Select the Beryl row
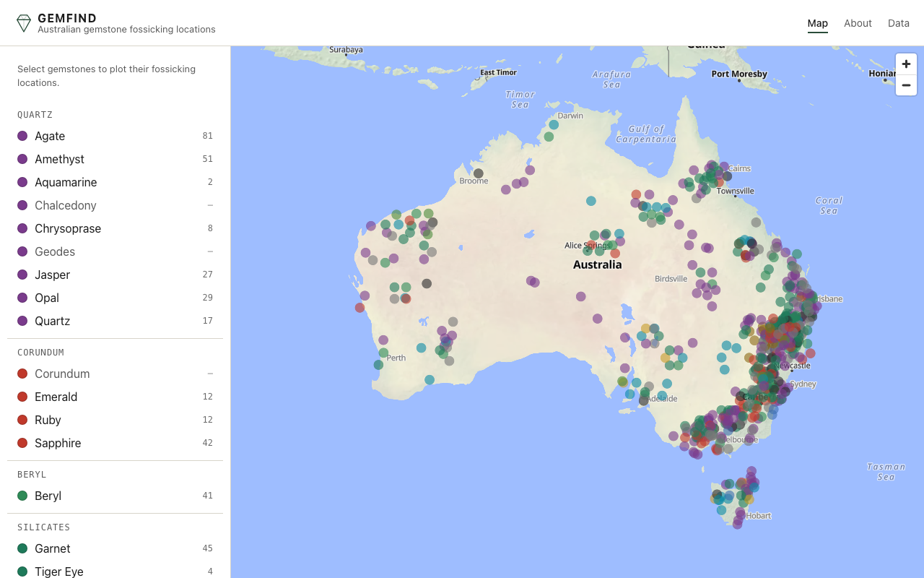The width and height of the screenshot is (924, 578). point(115,496)
